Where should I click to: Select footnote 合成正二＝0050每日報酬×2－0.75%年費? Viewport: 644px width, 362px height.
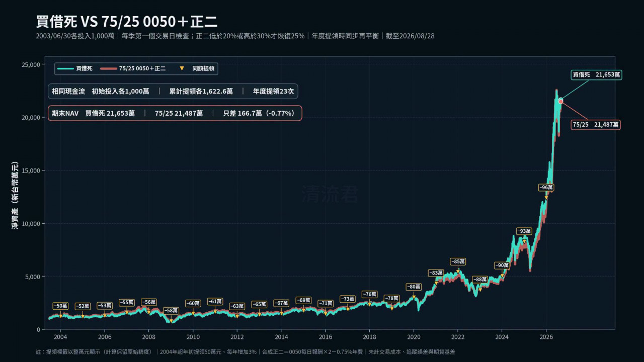coord(312,352)
